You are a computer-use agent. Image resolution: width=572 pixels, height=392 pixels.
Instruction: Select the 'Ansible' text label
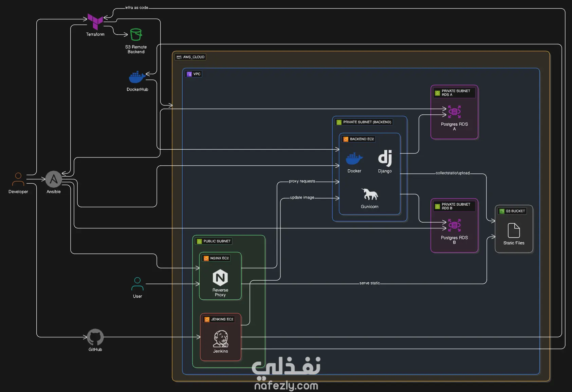[x=54, y=192]
